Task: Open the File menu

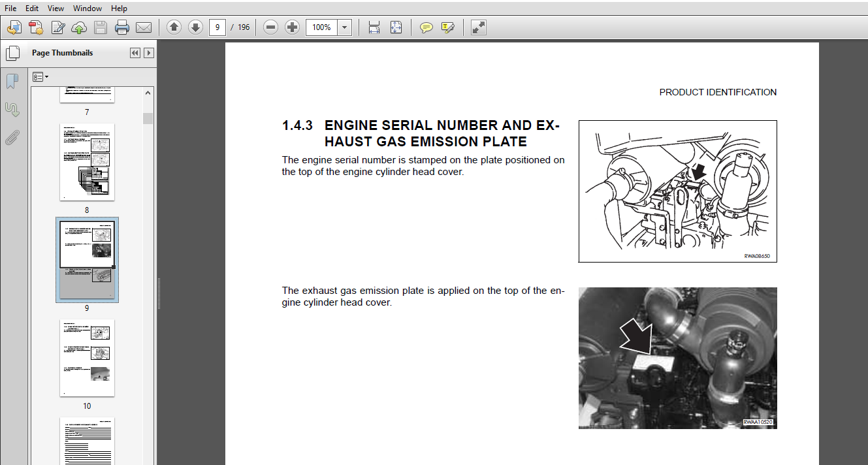Action: 11,8
